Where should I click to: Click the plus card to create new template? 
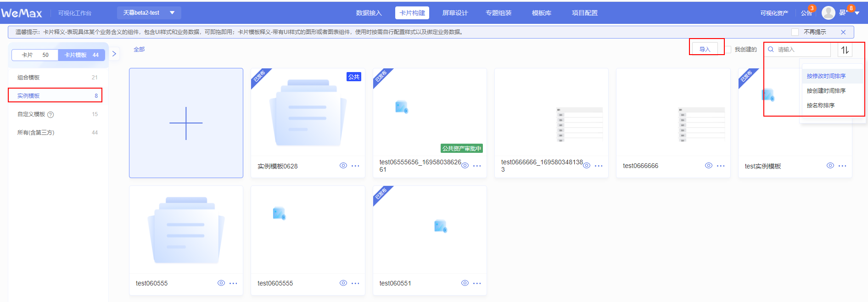[186, 123]
